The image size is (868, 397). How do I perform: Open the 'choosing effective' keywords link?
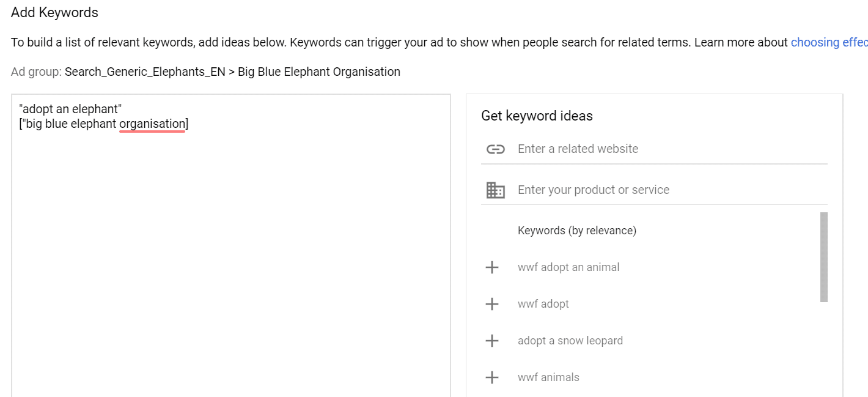(x=829, y=43)
